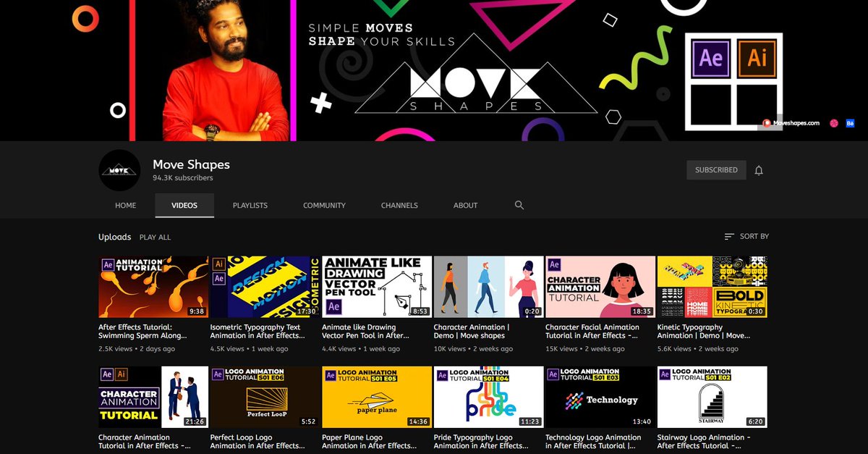Open the Kinetic Typography Demo thumbnail

[712, 287]
